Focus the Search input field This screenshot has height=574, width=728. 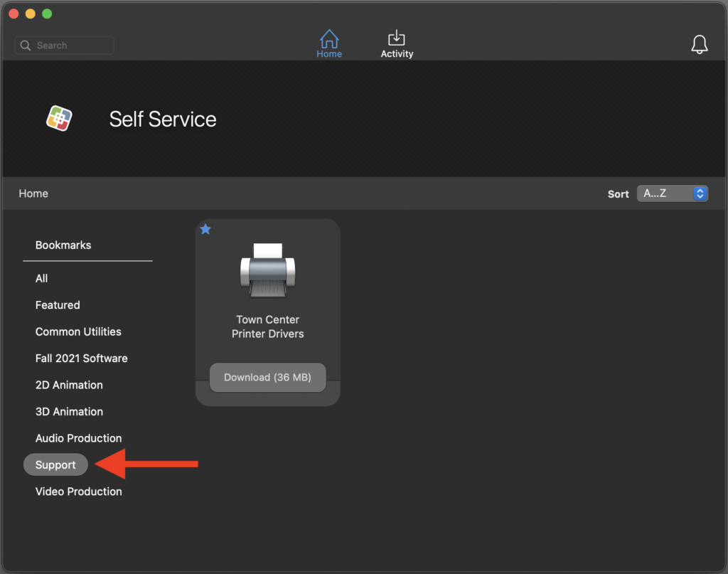point(65,46)
